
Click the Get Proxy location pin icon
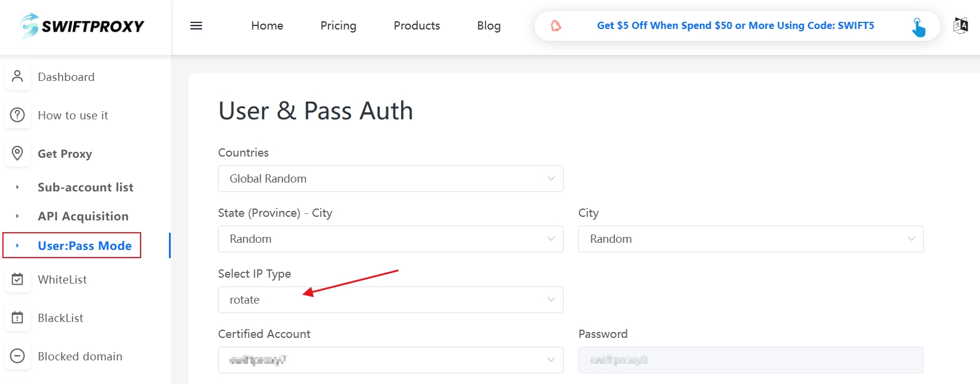click(18, 154)
